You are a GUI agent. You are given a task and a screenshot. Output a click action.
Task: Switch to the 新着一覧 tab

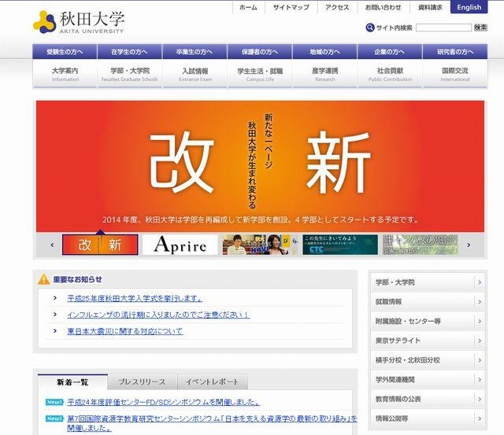(72, 382)
